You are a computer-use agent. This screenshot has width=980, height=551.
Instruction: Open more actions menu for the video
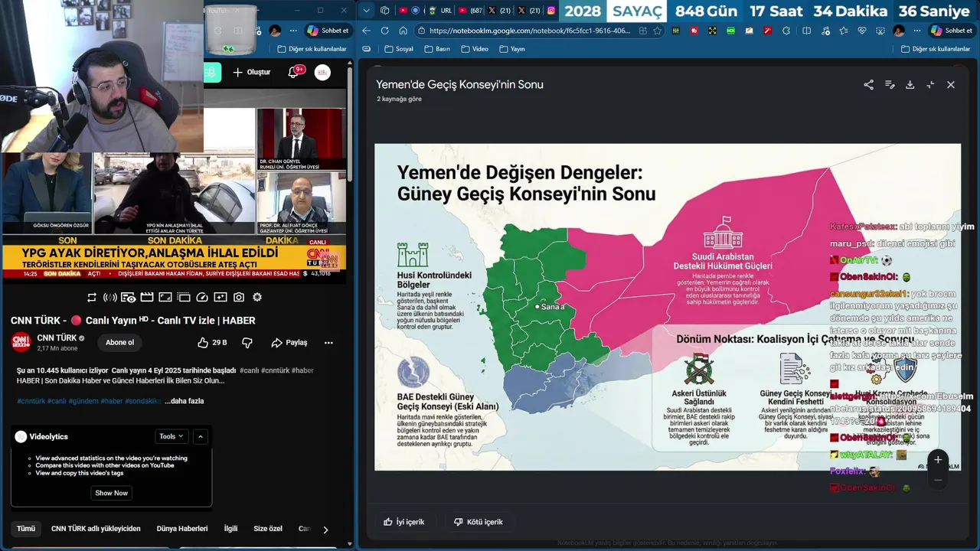(x=328, y=343)
